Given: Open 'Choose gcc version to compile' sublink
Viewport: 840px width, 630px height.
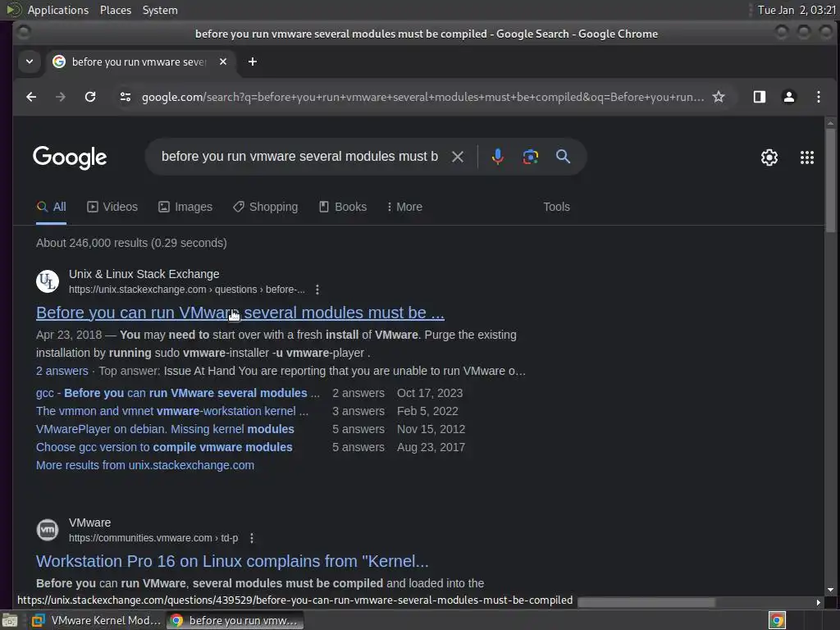Looking at the screenshot, I should [164, 447].
